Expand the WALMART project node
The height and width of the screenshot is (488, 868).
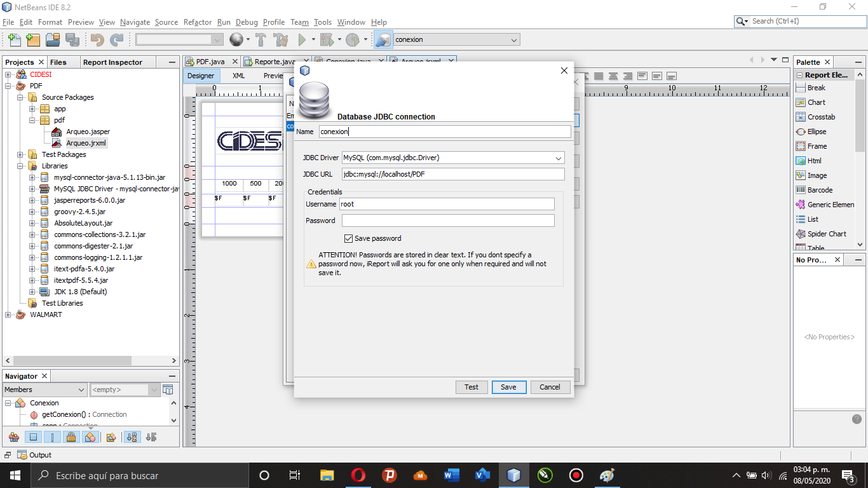click(8, 315)
